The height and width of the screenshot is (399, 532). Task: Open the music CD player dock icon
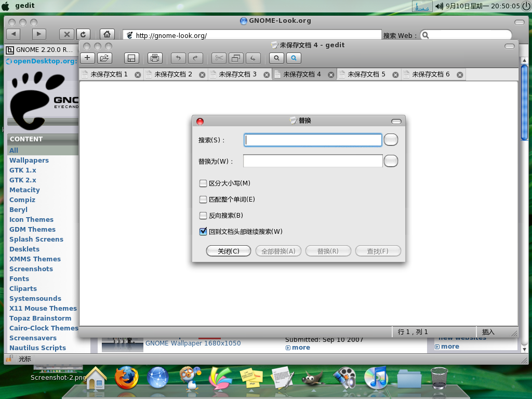pyautogui.click(x=376, y=377)
